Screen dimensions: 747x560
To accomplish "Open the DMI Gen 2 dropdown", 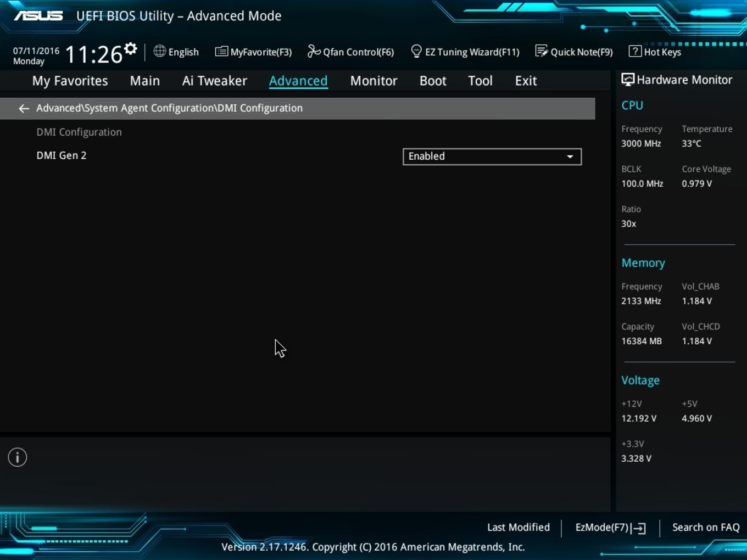I will 492,156.
